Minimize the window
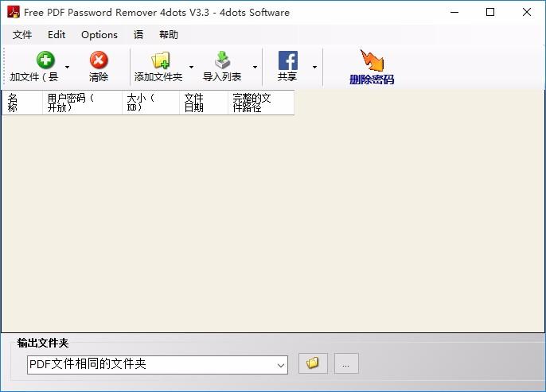This screenshot has height=392, width=546. 454,12
